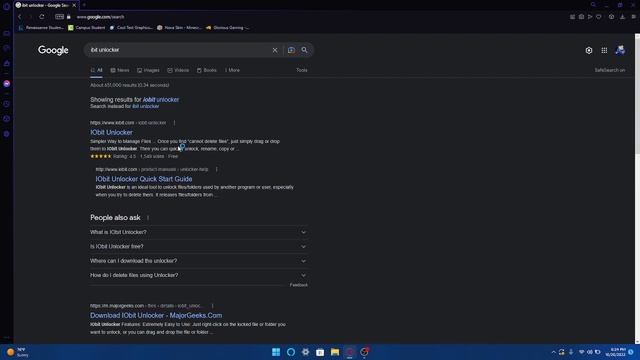This screenshot has height=360, width=640.
Task: Open the More search filters dropdown
Action: (232, 70)
